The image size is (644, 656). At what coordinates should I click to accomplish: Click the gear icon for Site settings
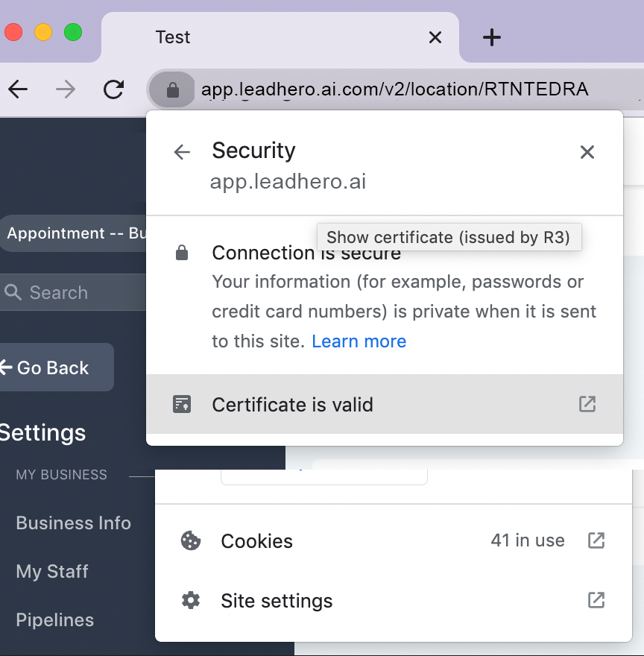pyautogui.click(x=191, y=601)
